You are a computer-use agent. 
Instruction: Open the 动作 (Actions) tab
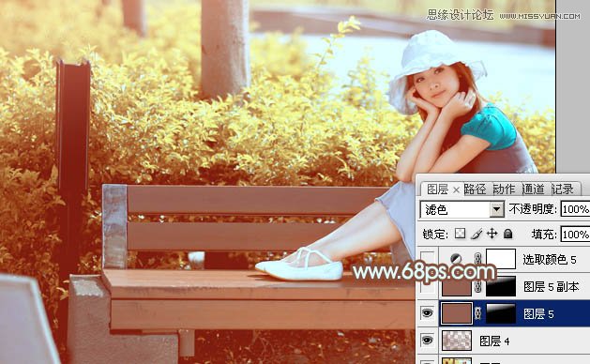click(x=505, y=189)
